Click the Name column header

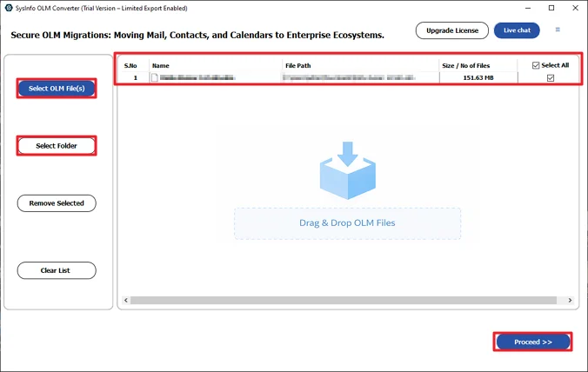pyautogui.click(x=161, y=65)
